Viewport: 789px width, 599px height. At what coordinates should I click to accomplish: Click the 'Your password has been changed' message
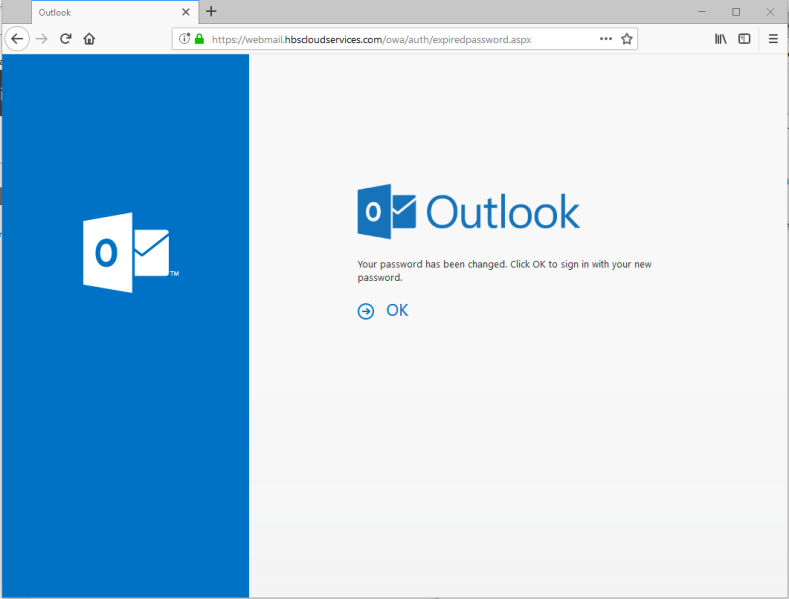click(504, 271)
